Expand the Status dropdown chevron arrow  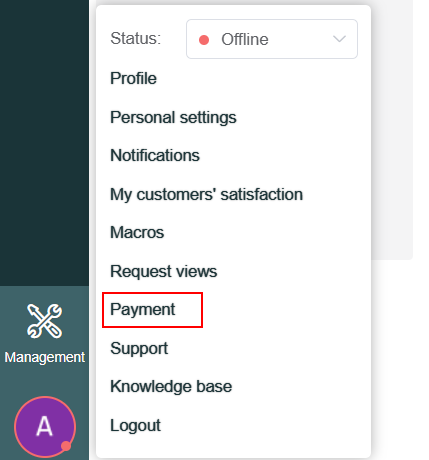tap(339, 39)
